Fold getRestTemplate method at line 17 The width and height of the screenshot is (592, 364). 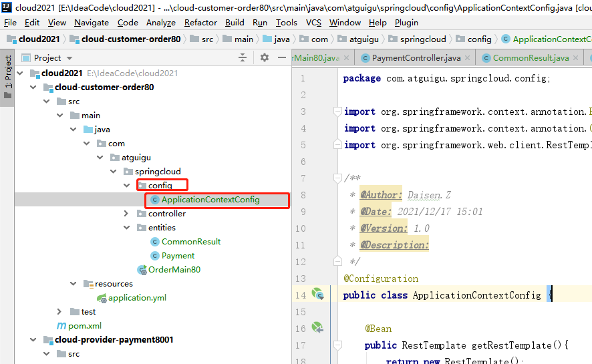(x=337, y=345)
